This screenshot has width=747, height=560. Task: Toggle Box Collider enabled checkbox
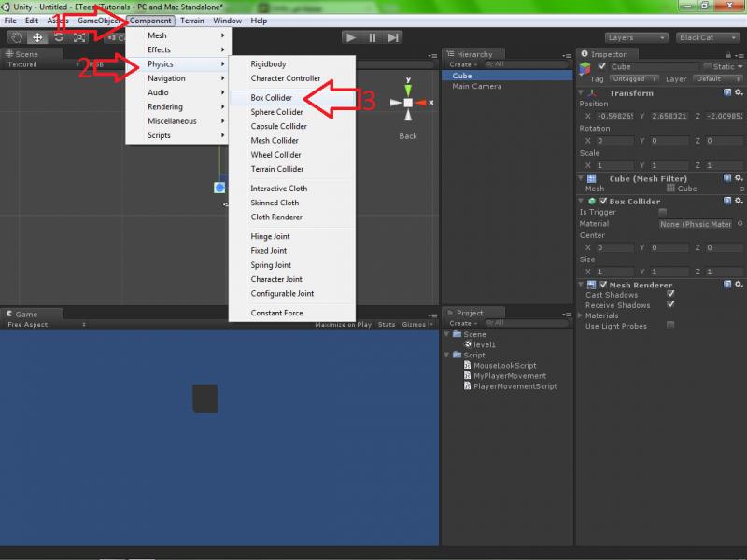(603, 201)
